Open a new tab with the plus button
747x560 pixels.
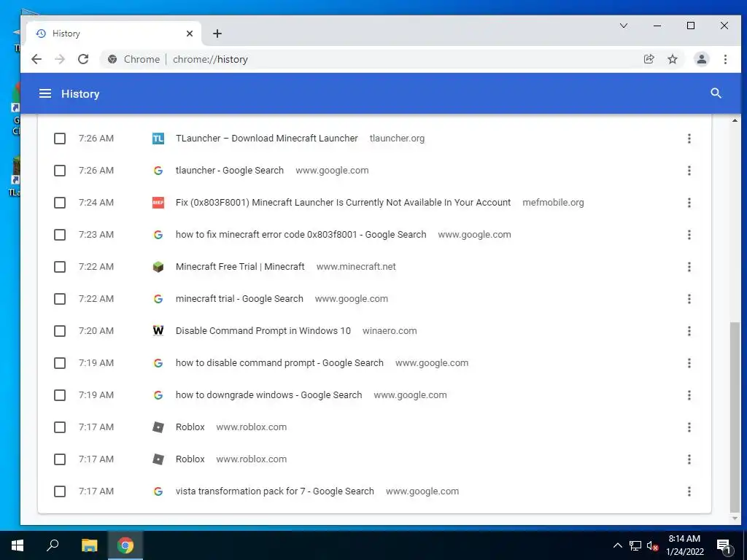click(x=217, y=34)
